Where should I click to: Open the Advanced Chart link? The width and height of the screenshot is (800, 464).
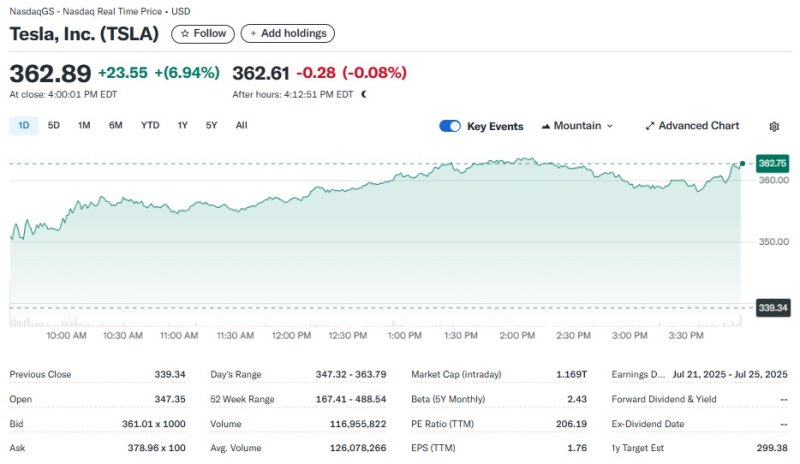692,126
